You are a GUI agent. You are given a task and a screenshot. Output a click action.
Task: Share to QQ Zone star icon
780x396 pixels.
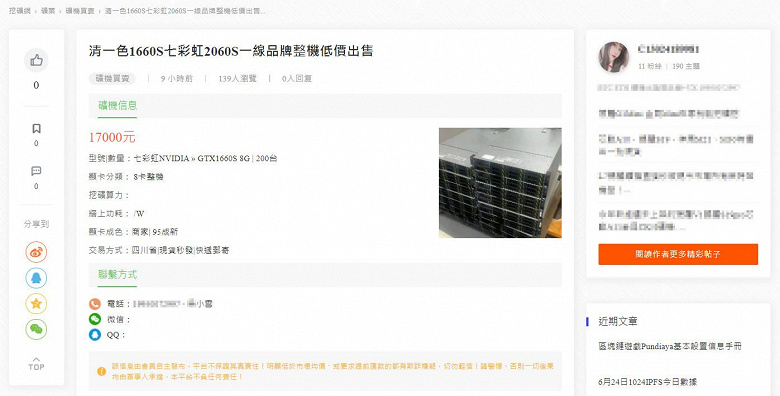[x=36, y=303]
